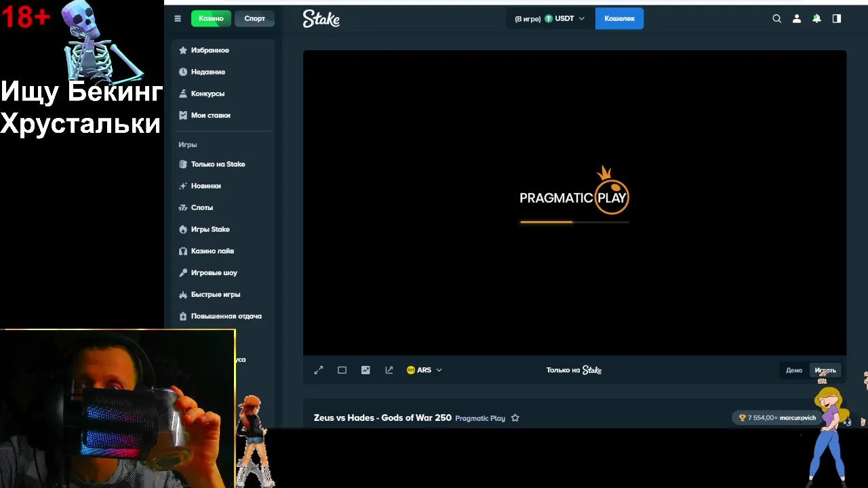Enter fullscreen mode for the game

point(319,370)
